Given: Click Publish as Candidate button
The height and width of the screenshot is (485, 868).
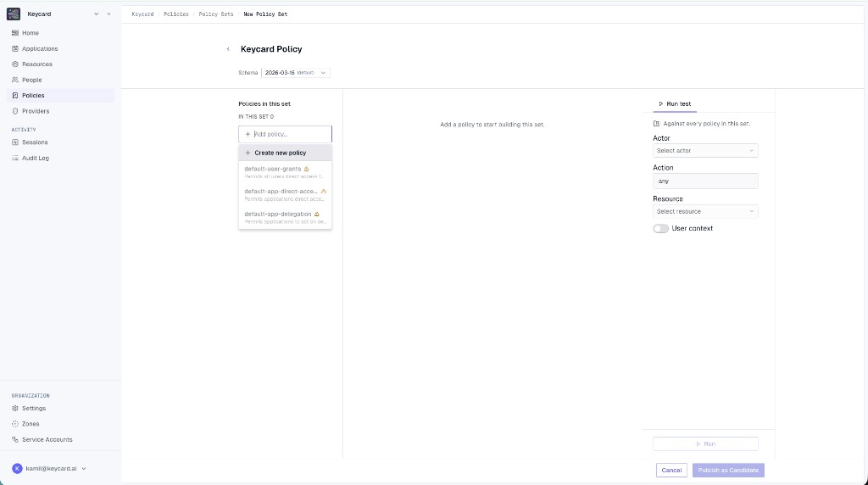Looking at the screenshot, I should click(728, 470).
